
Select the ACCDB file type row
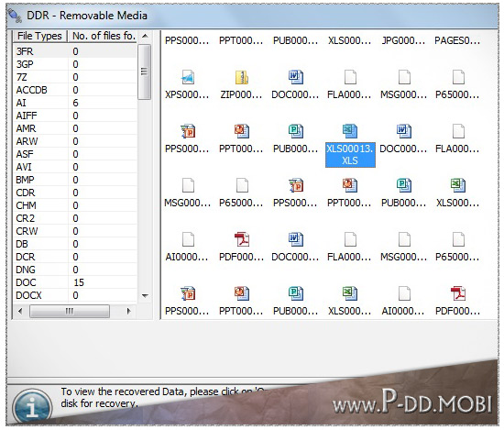point(75,90)
